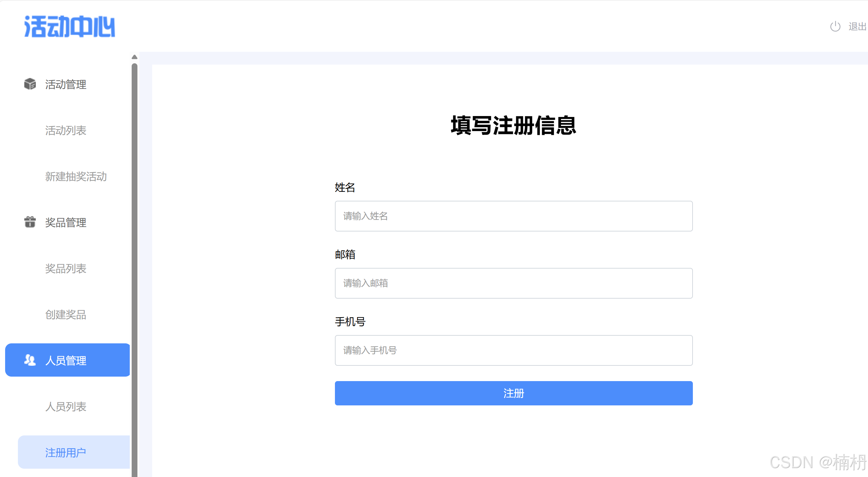Screen dimensions: 868x477
Task: Focus the 请输入姓名 input field
Action: 514,216
